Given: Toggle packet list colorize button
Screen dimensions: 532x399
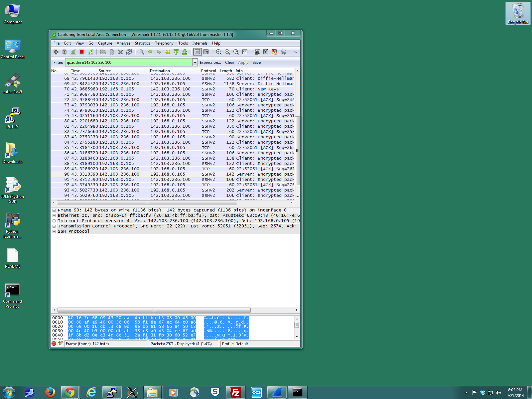Looking at the screenshot, I should tap(198, 52).
